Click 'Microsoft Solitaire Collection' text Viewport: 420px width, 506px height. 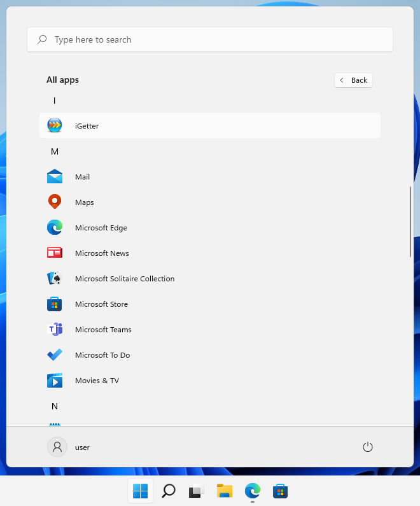point(125,279)
